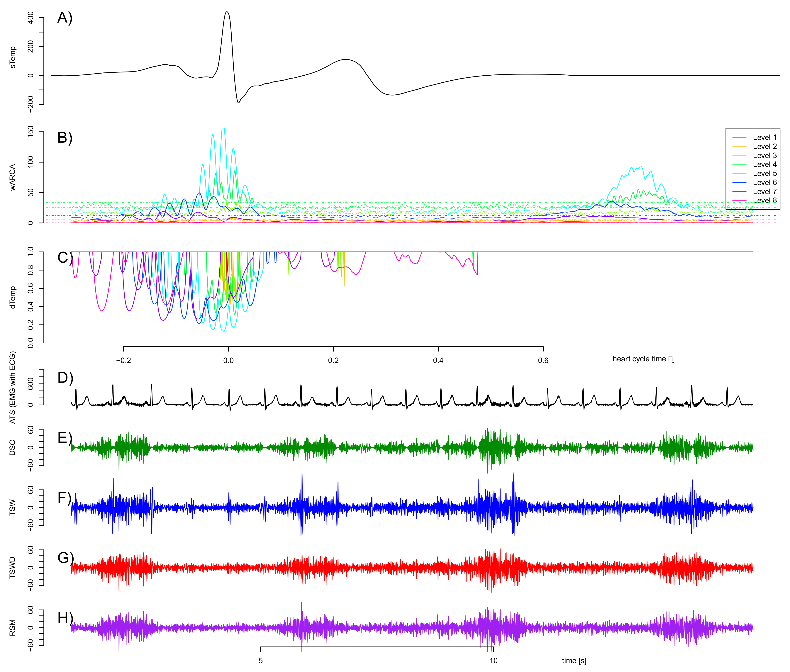The image size is (790, 672).
Task: Click the 0.4 tick on heart cycle axis
Action: click(x=438, y=360)
